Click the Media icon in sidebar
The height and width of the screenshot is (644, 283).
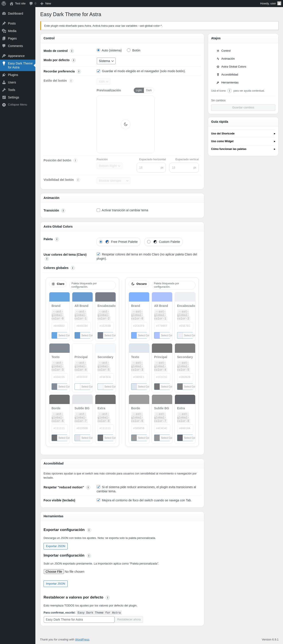click(x=4, y=31)
